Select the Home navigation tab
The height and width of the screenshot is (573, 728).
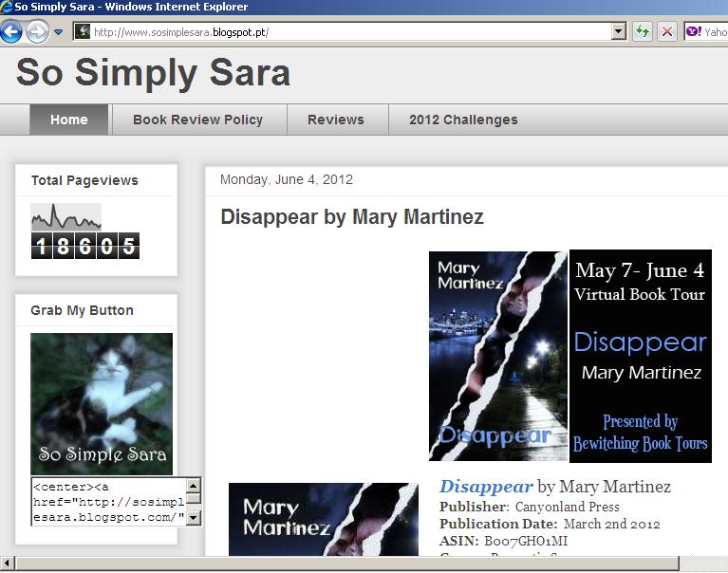[69, 120]
